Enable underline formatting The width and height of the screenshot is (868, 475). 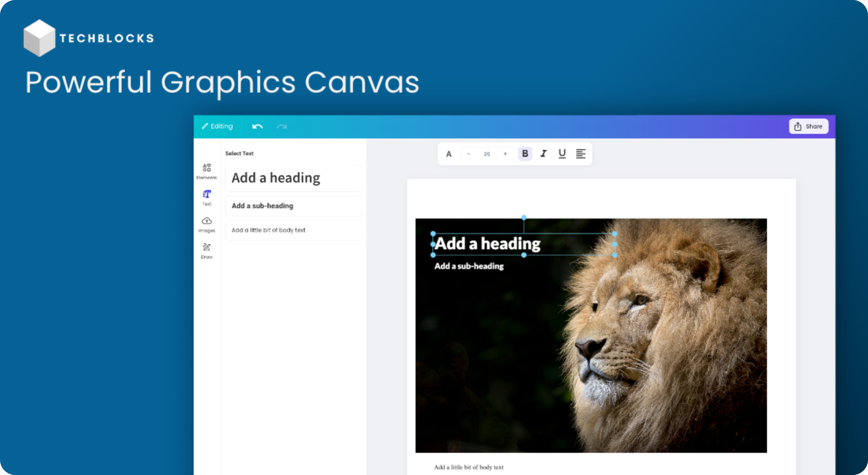[562, 154]
